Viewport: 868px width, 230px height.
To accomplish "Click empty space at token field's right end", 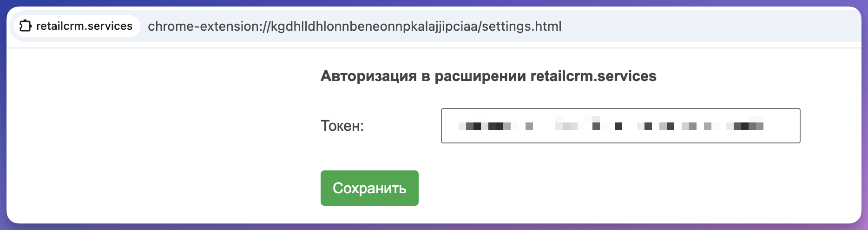I will [782, 126].
